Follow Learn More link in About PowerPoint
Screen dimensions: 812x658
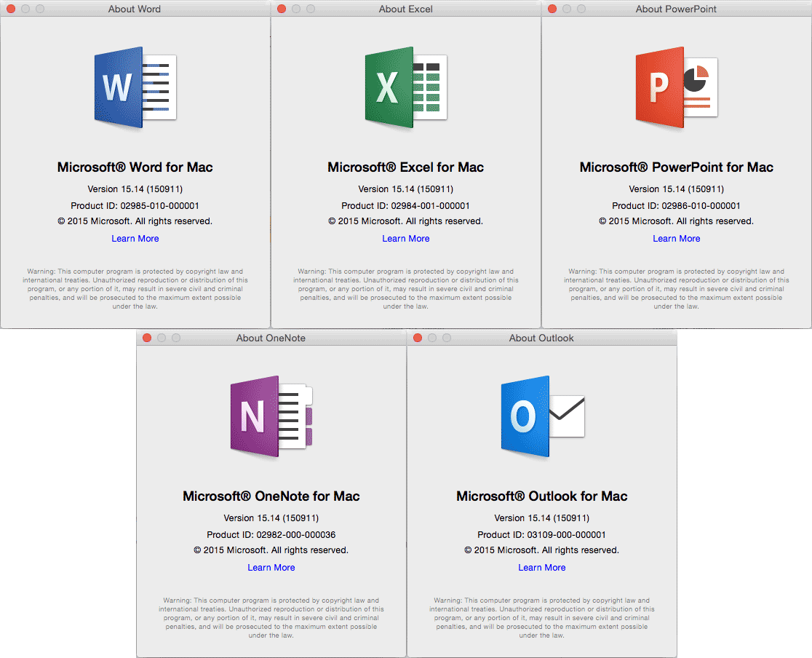tap(677, 238)
